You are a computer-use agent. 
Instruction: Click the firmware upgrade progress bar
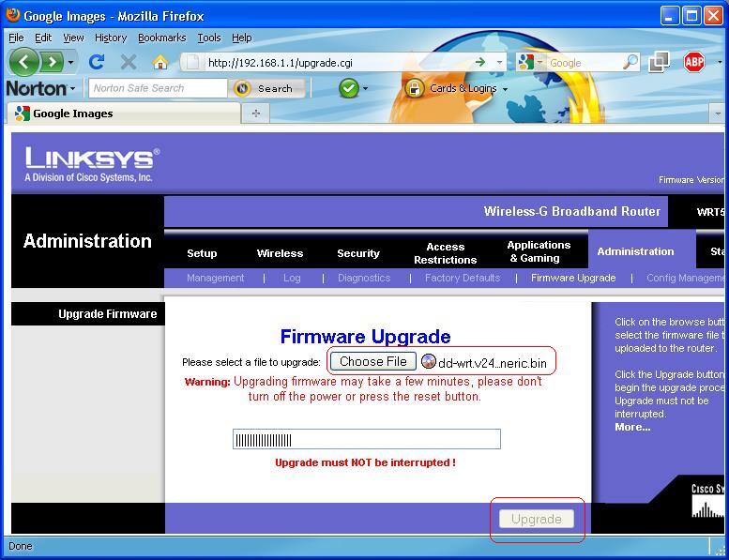tap(367, 439)
